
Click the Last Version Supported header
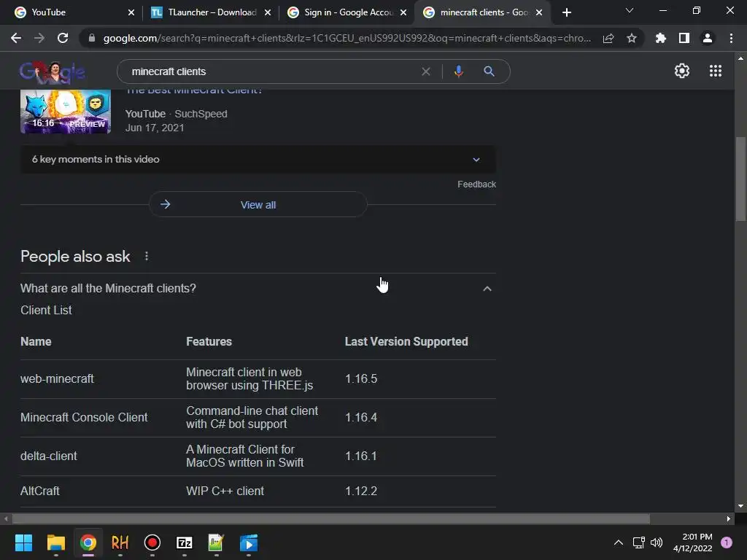pos(406,341)
